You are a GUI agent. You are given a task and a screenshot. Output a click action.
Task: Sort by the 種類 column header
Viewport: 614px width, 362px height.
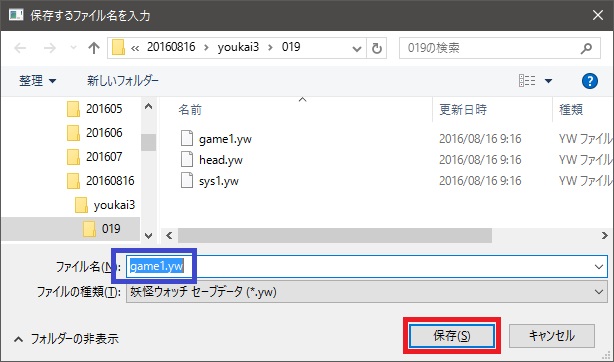point(571,110)
